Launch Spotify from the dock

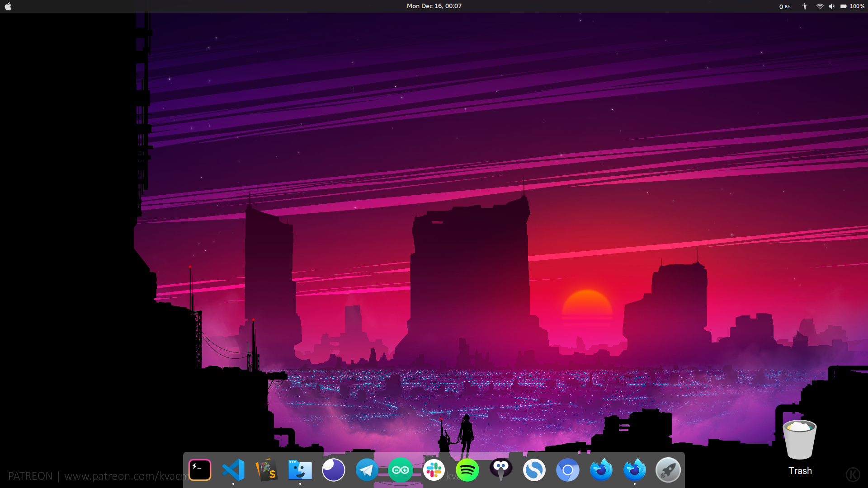pos(467,470)
